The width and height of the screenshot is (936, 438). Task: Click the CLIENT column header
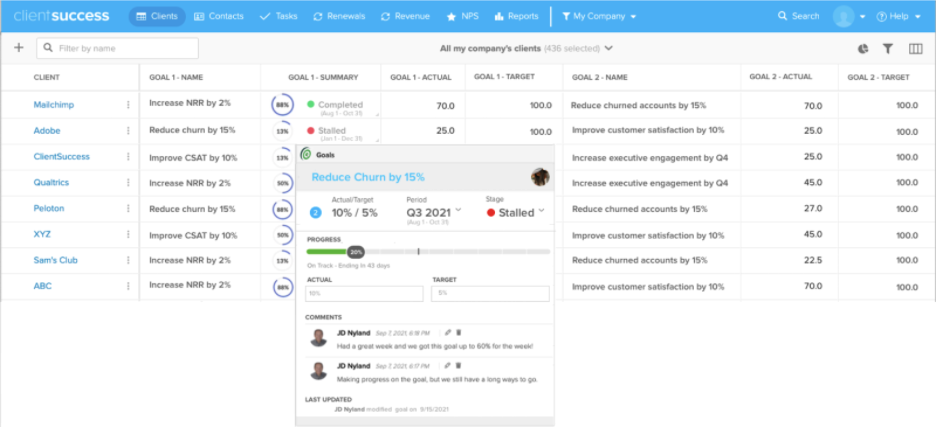47,77
